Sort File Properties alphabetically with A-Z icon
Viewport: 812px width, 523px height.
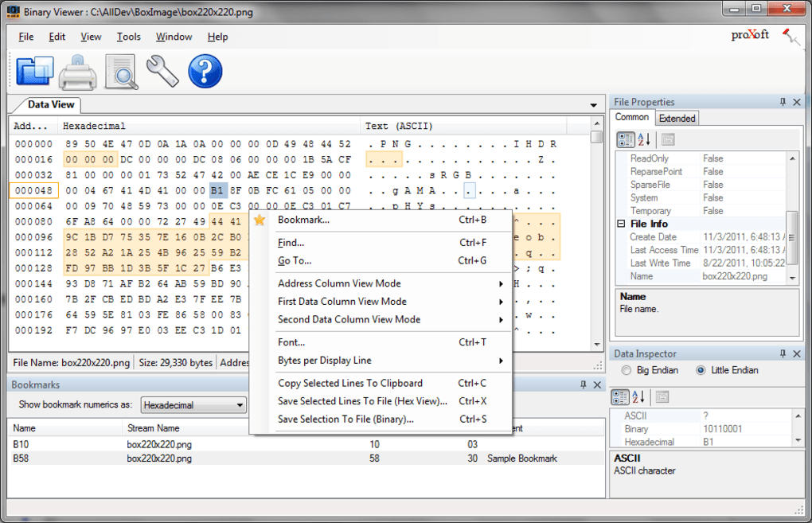tap(645, 139)
